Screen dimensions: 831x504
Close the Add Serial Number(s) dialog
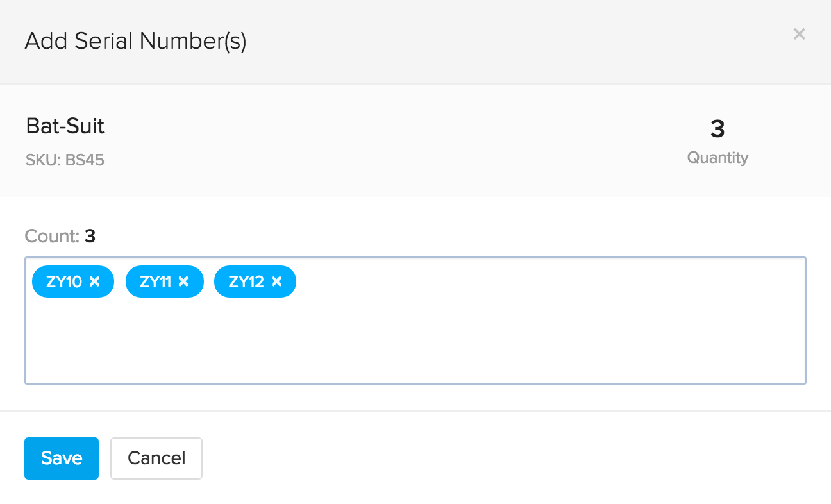pos(799,35)
